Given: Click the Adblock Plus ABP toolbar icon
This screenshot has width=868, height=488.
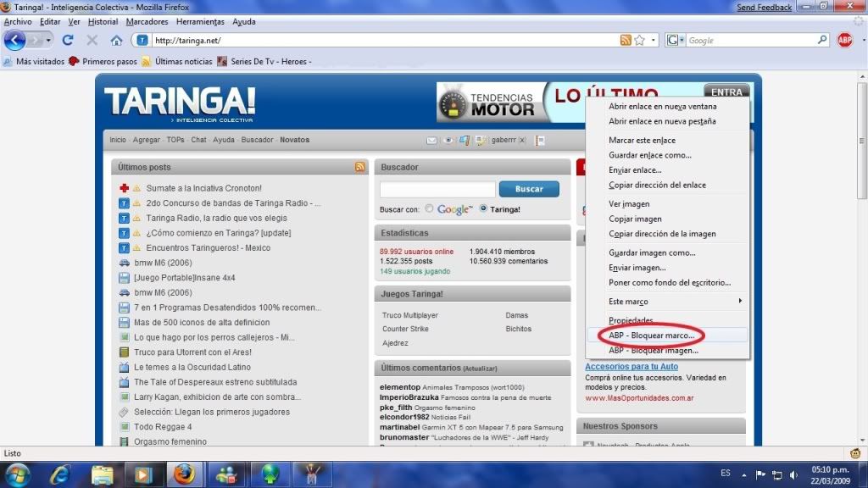Looking at the screenshot, I should pyautogui.click(x=845, y=40).
